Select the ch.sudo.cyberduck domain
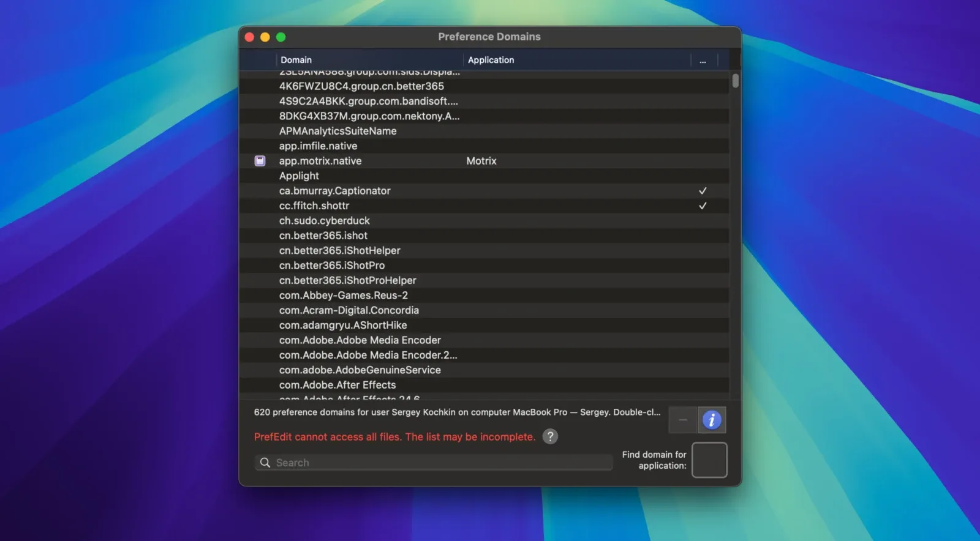Viewport: 980px width, 541px height. 325,221
